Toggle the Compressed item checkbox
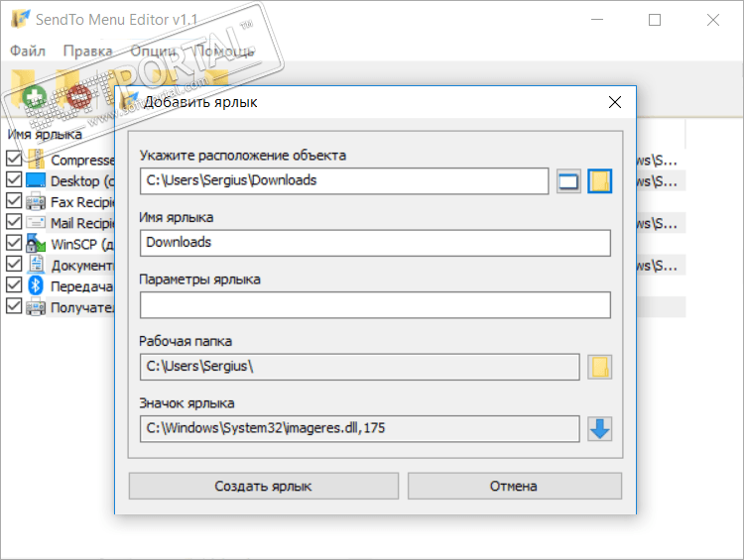 (x=14, y=159)
